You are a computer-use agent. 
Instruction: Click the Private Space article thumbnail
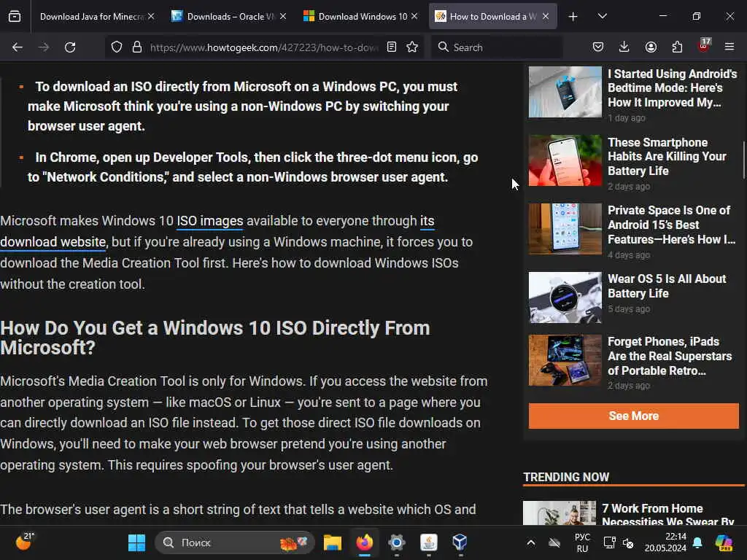[x=565, y=229]
